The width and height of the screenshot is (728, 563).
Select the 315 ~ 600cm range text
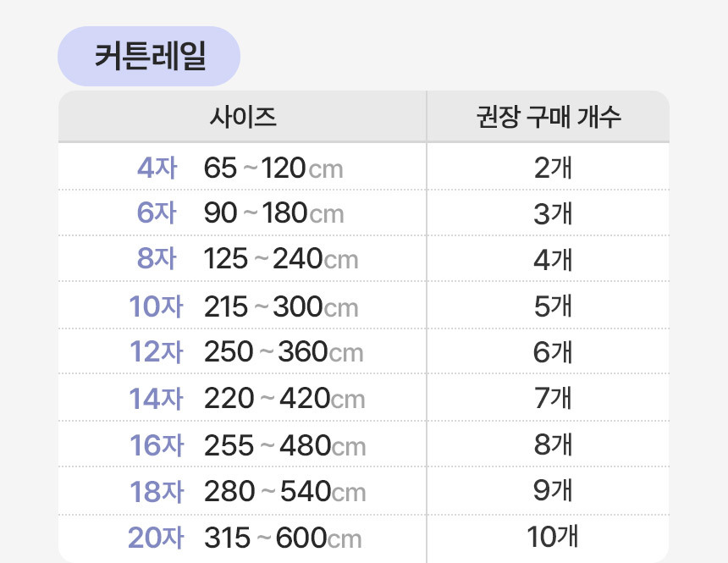[283, 538]
